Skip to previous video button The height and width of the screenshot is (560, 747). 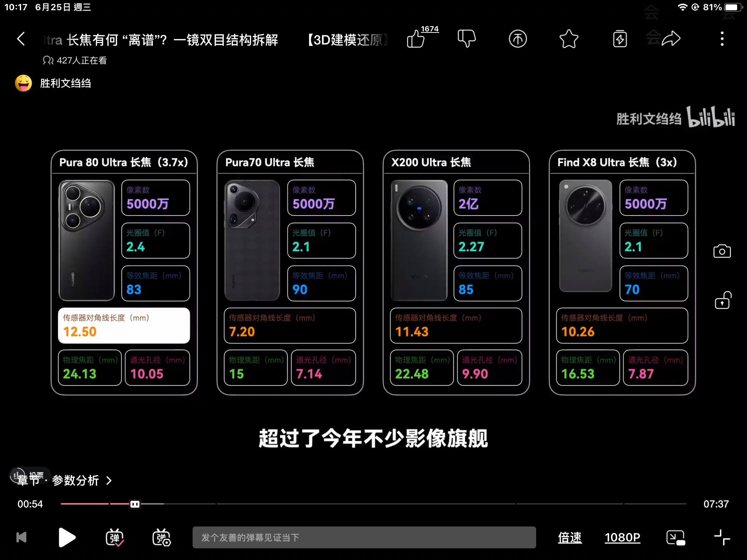(22, 537)
